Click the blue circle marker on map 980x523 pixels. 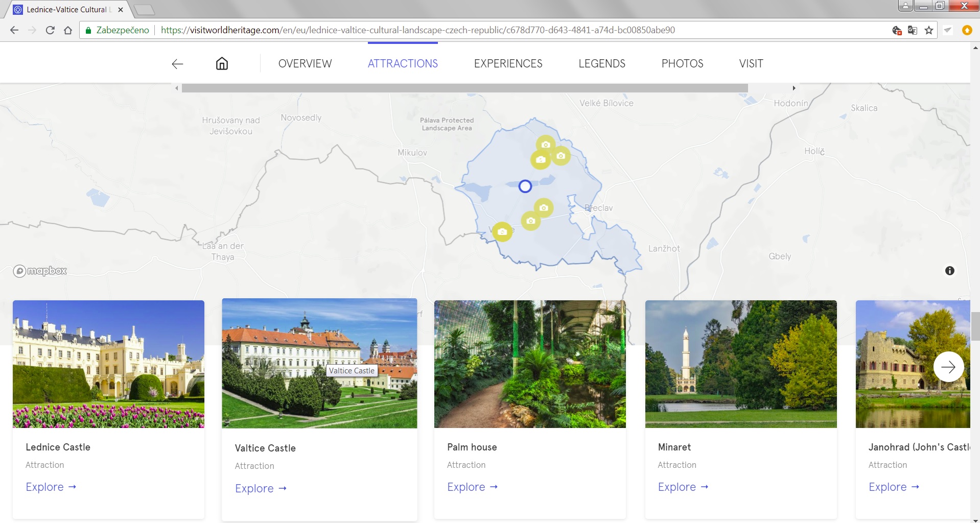coord(525,186)
